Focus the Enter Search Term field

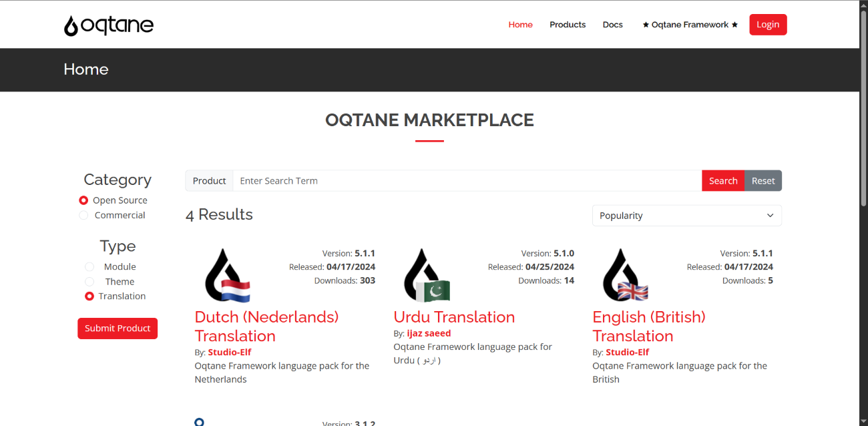(467, 181)
